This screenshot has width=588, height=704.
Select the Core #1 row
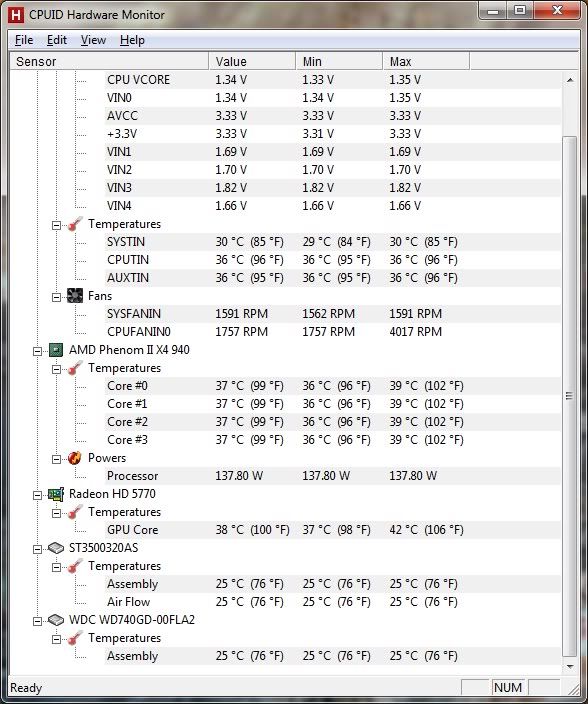[332, 404]
